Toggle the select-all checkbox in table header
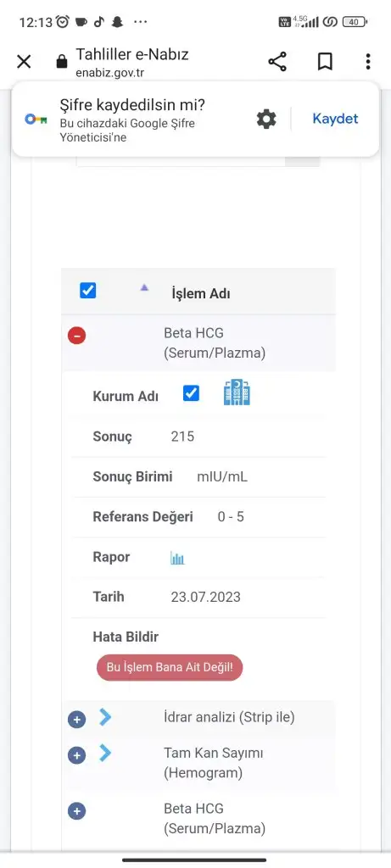This screenshot has height=868, width=391. point(88,291)
